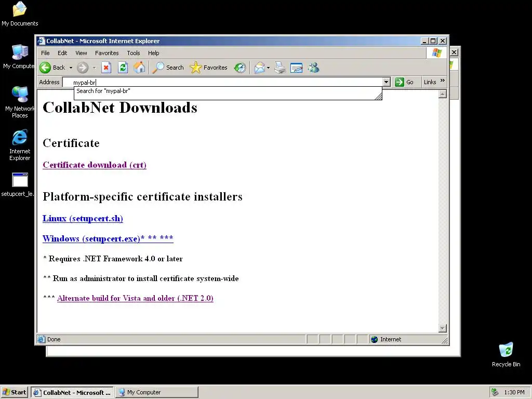Viewport: 532px width, 399px height.
Task: Click the Print printer icon
Action: coord(280,68)
